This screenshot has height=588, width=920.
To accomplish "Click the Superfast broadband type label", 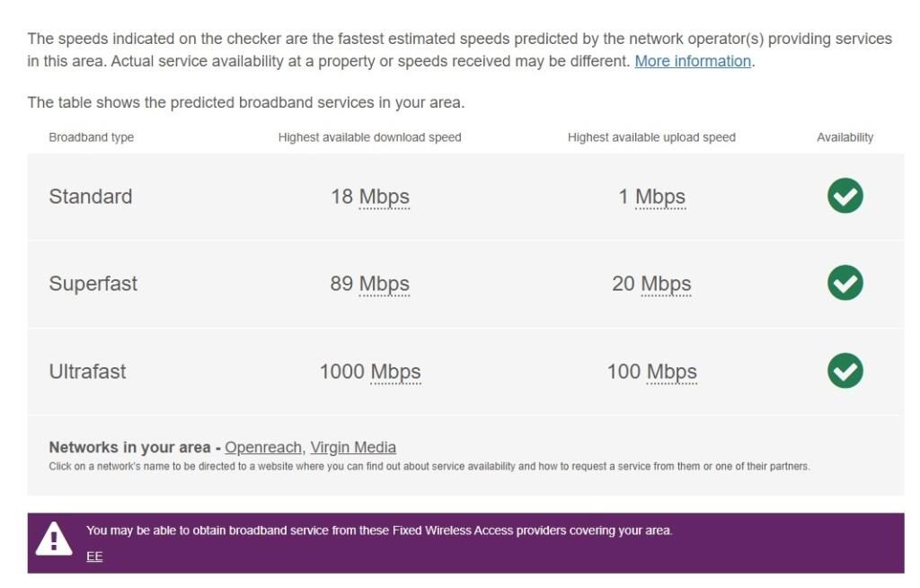I will coord(93,284).
